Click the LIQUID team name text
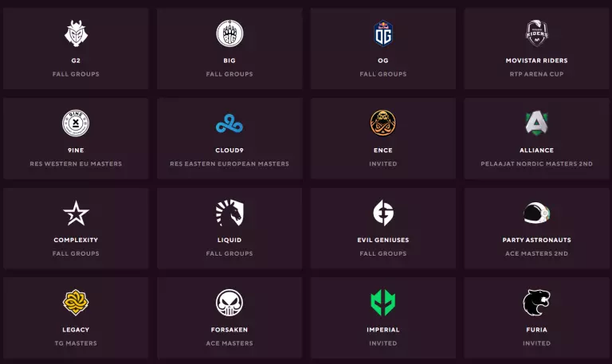This screenshot has width=612, height=364. (x=229, y=240)
